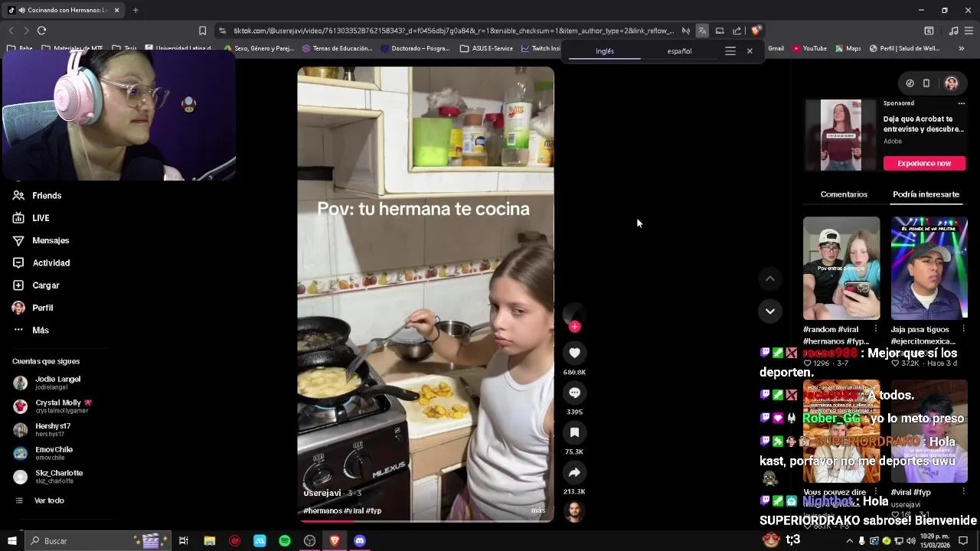This screenshot has height=551, width=980.
Task: Open the phone app icon in header
Action: pos(926,83)
